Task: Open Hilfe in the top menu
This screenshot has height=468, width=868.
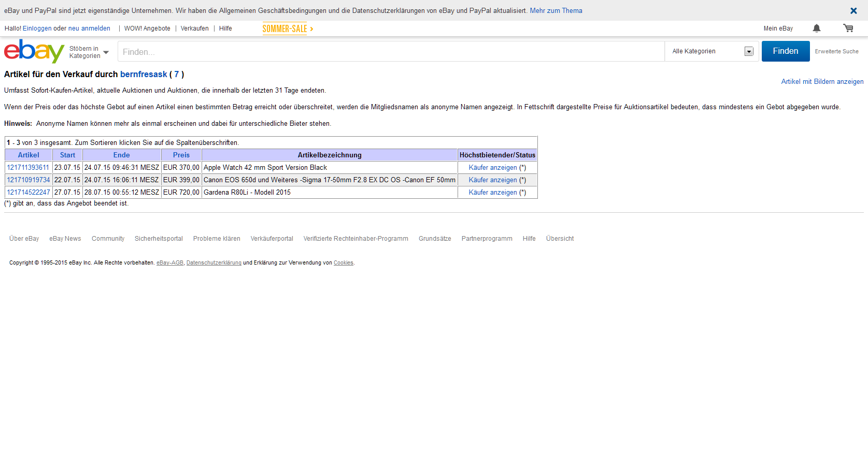Action: [225, 28]
